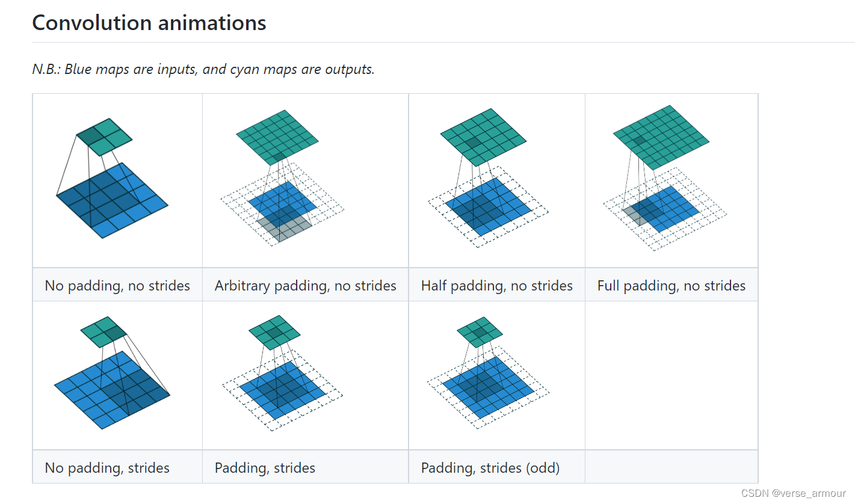The height and width of the screenshot is (504, 855).
Task: Click the Convolution animations heading
Action: tap(149, 23)
